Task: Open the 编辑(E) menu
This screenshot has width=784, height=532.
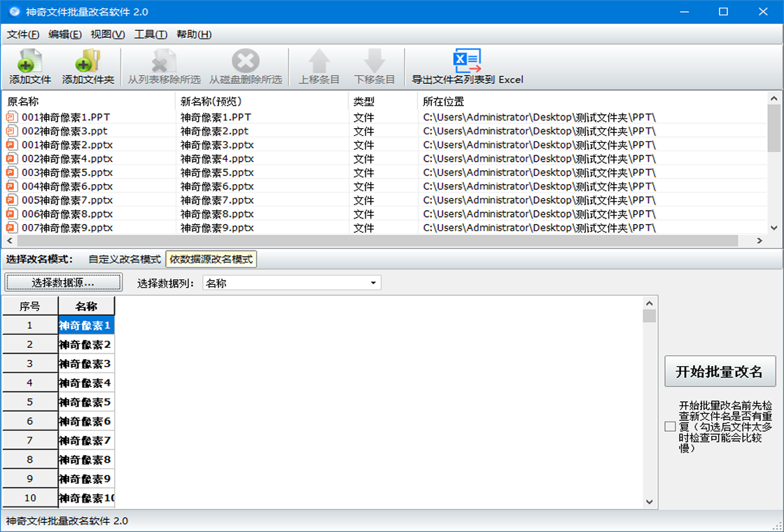Action: pyautogui.click(x=65, y=34)
